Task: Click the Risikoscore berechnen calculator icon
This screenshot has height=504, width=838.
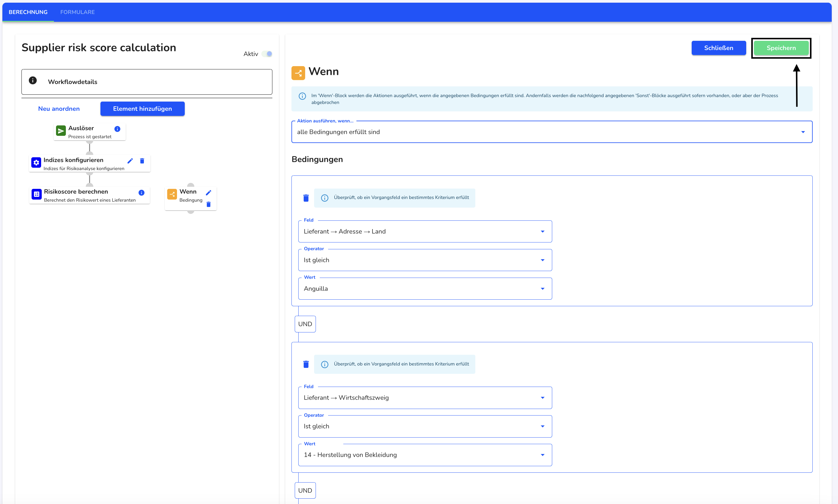Action: pyautogui.click(x=36, y=194)
